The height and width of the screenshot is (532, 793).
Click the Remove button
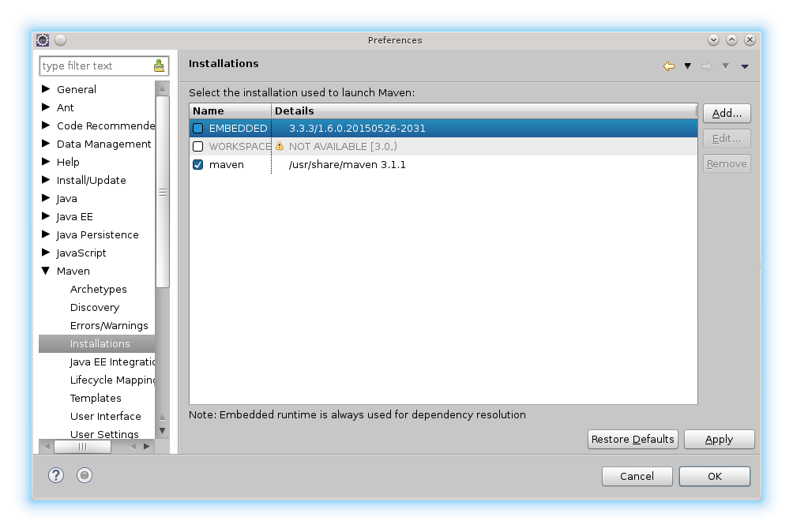pos(727,163)
